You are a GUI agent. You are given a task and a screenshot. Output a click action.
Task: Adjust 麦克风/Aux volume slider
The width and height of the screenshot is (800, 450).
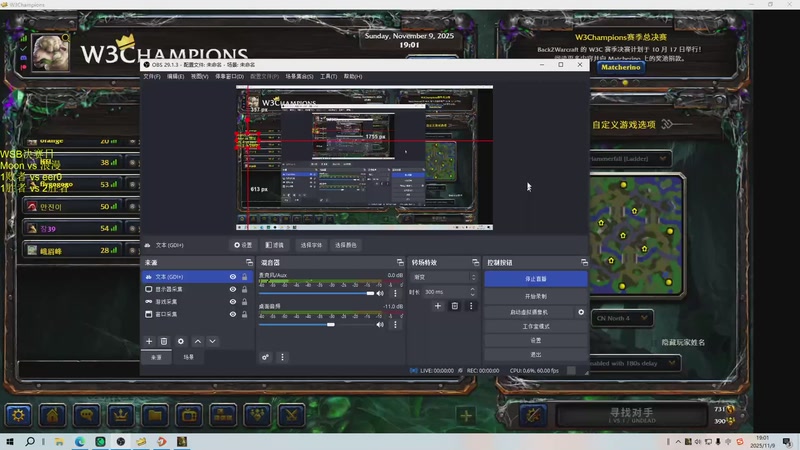pyautogui.click(x=316, y=293)
